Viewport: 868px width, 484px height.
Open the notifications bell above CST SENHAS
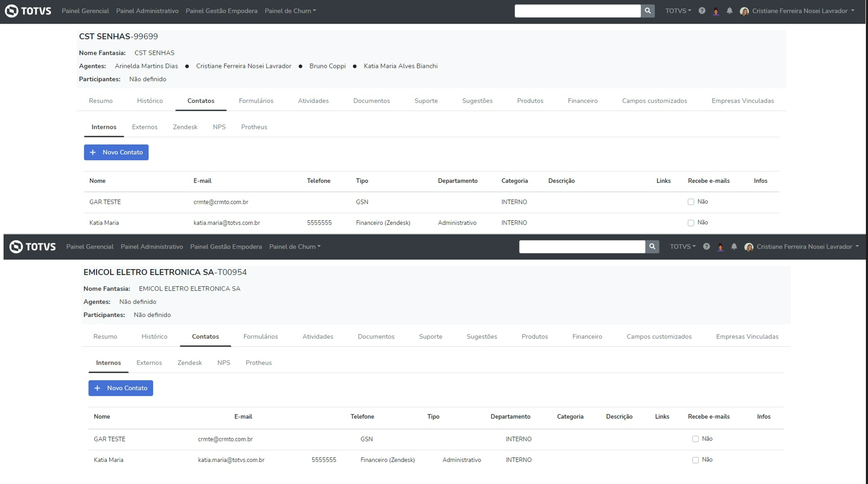730,11
